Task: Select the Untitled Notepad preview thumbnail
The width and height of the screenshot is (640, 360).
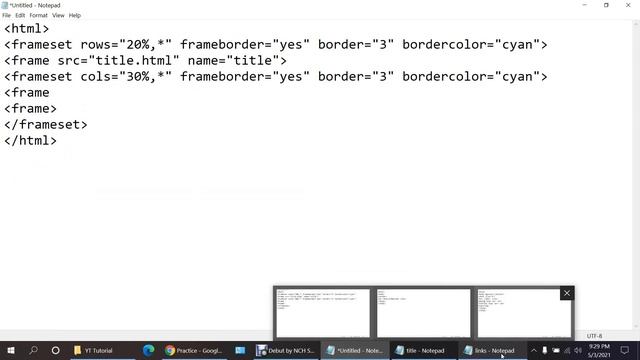Action: click(323, 313)
